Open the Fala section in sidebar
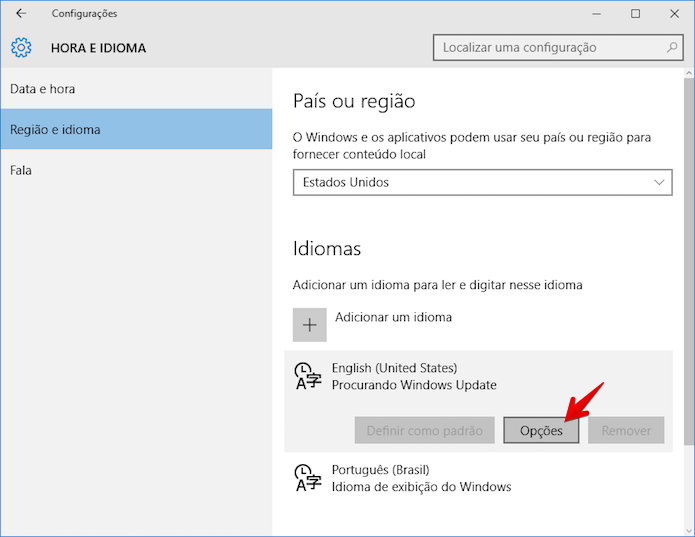695x537 pixels. [x=136, y=170]
